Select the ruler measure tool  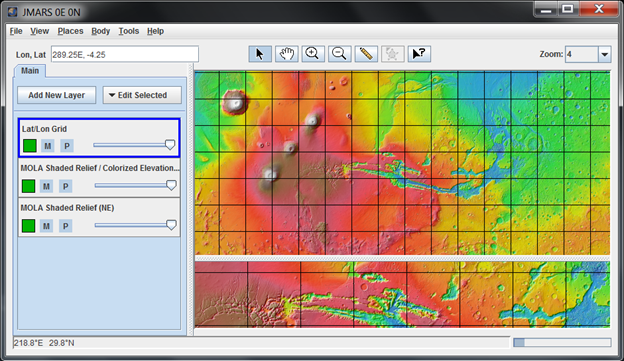[x=366, y=54]
